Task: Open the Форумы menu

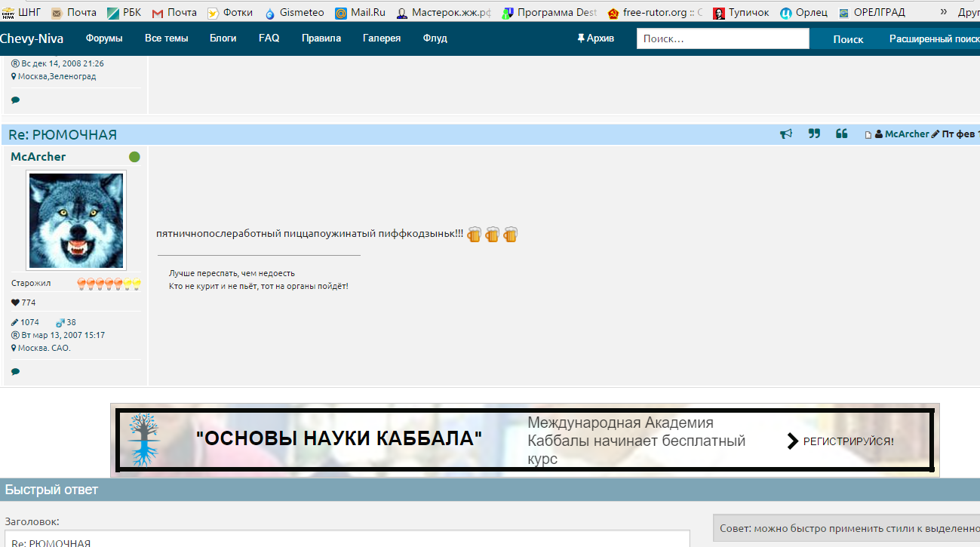Action: [104, 38]
